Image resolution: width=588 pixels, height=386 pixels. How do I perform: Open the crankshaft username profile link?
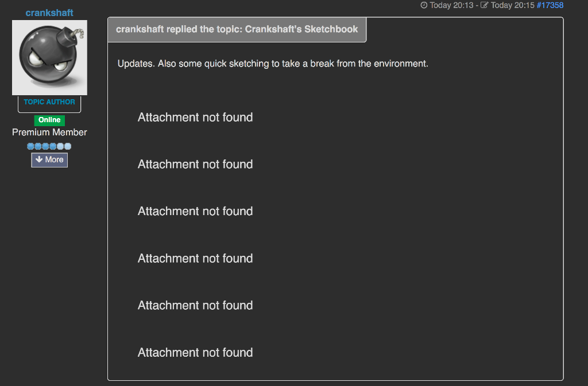[49, 13]
